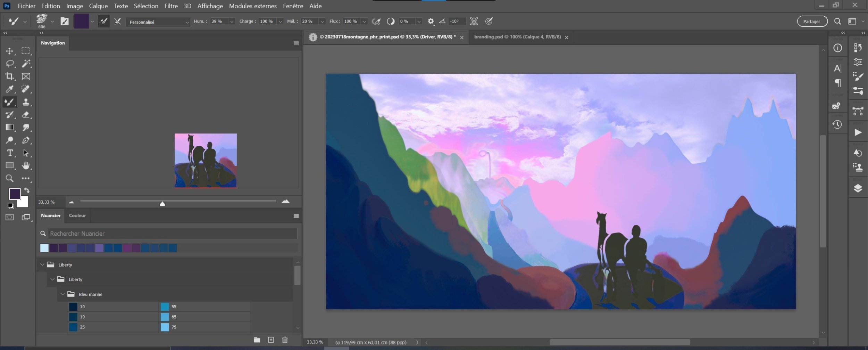Image resolution: width=868 pixels, height=350 pixels.
Task: Swap foreground and background colors
Action: (27, 190)
